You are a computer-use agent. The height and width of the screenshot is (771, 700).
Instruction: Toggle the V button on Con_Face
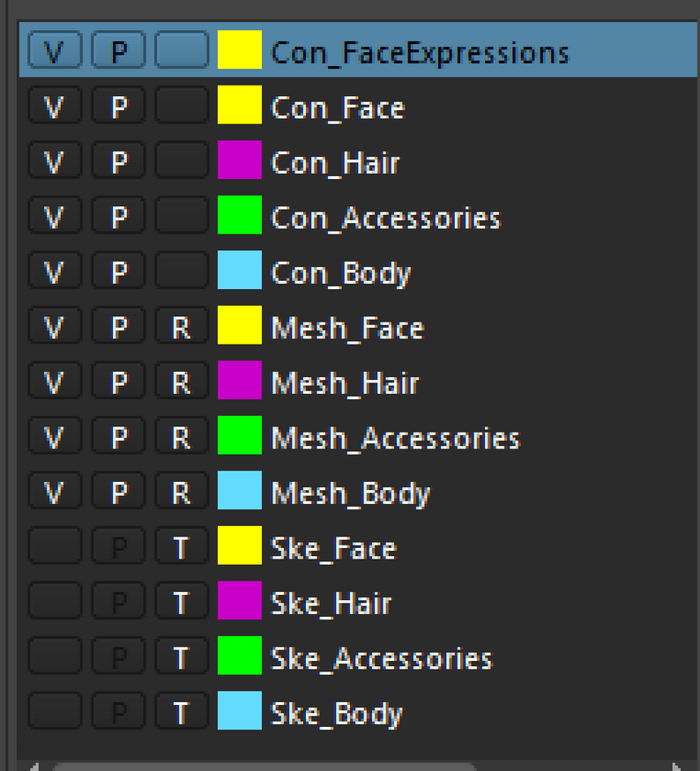pyautogui.click(x=55, y=106)
